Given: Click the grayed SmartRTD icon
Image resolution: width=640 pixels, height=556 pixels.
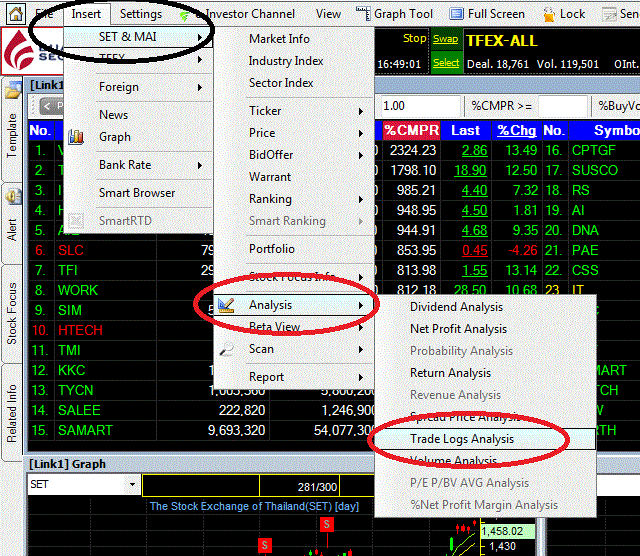Looking at the screenshot, I should coord(76,221).
